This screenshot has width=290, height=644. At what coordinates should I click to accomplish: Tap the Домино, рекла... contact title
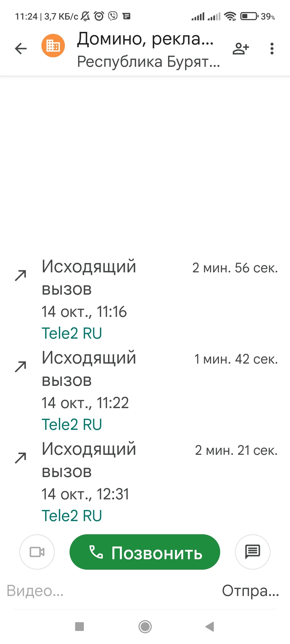[145, 39]
